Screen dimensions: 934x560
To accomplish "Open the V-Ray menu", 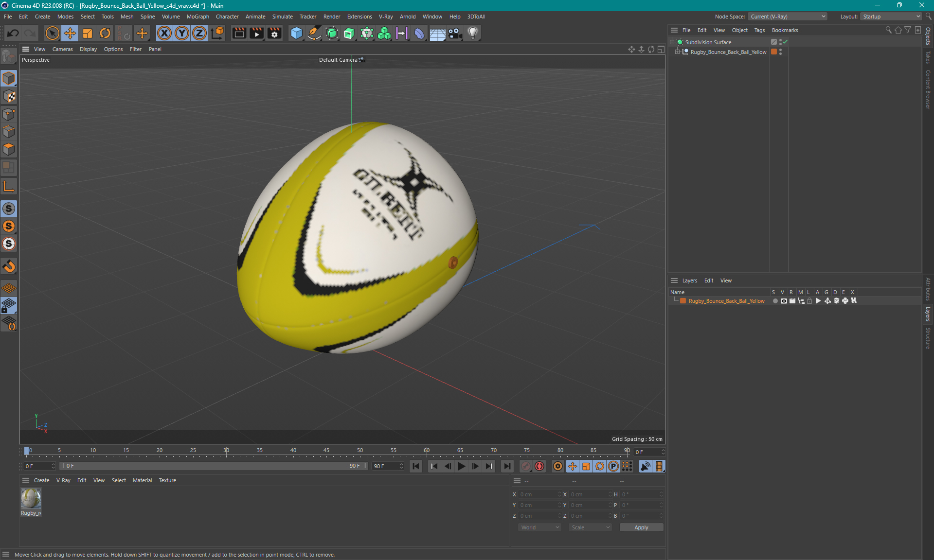I will pos(386,17).
